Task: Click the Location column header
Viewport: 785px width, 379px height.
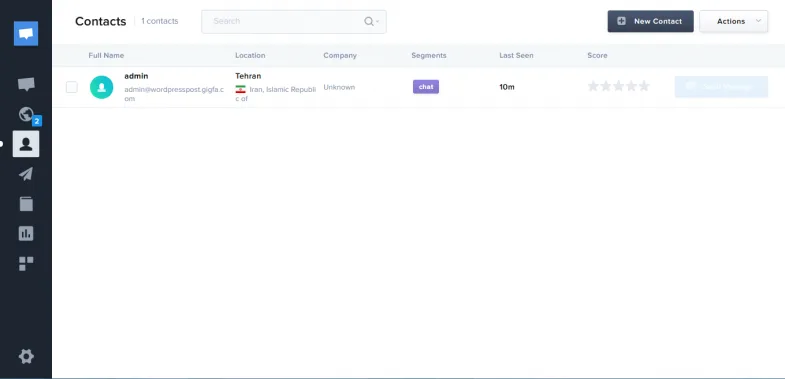Action: pos(250,56)
